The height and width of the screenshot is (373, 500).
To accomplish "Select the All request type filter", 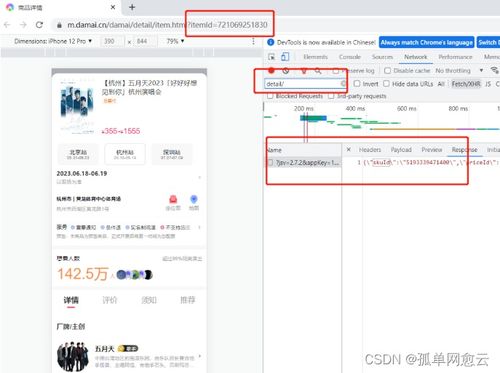I will click(441, 84).
